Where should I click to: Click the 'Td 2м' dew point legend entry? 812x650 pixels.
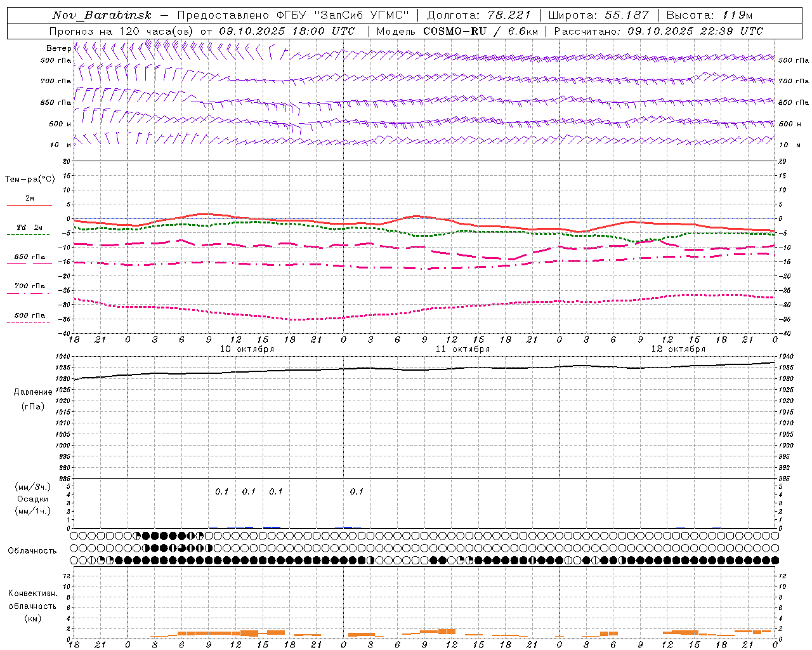[30, 227]
